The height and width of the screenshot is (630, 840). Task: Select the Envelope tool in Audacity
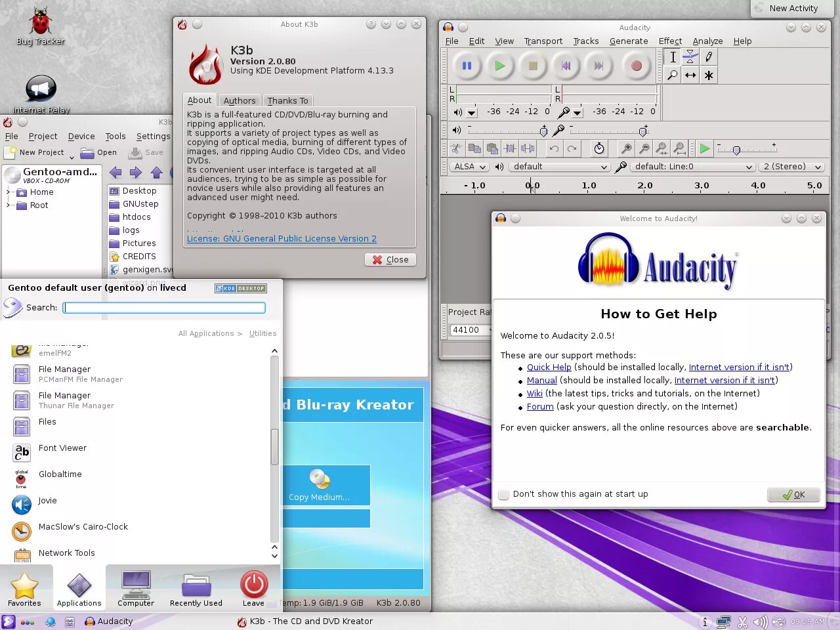click(x=690, y=57)
